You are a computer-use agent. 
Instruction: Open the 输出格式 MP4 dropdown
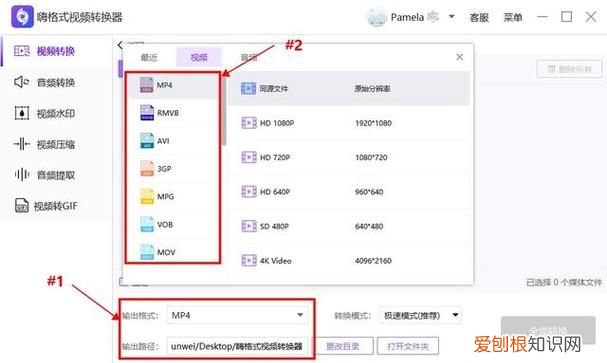237,315
